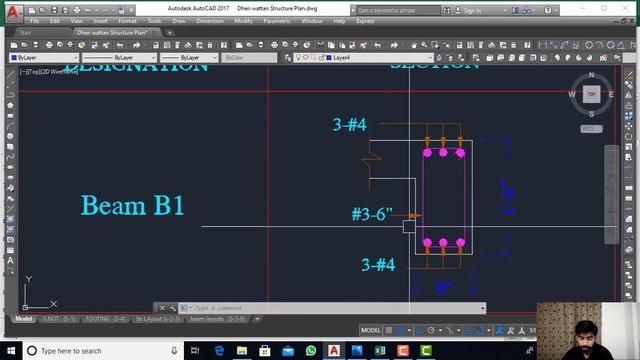This screenshot has height=360, width=640.
Task: Toggle Layer4 lock icon
Action: click(x=322, y=58)
